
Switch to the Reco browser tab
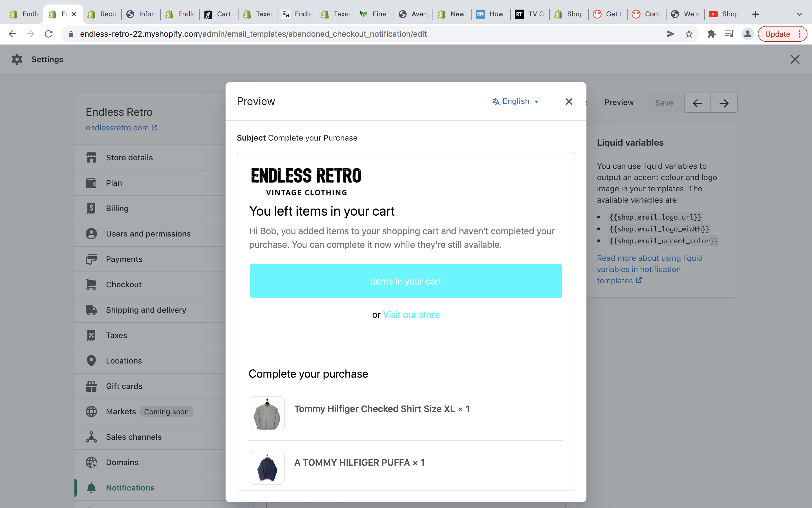(102, 14)
